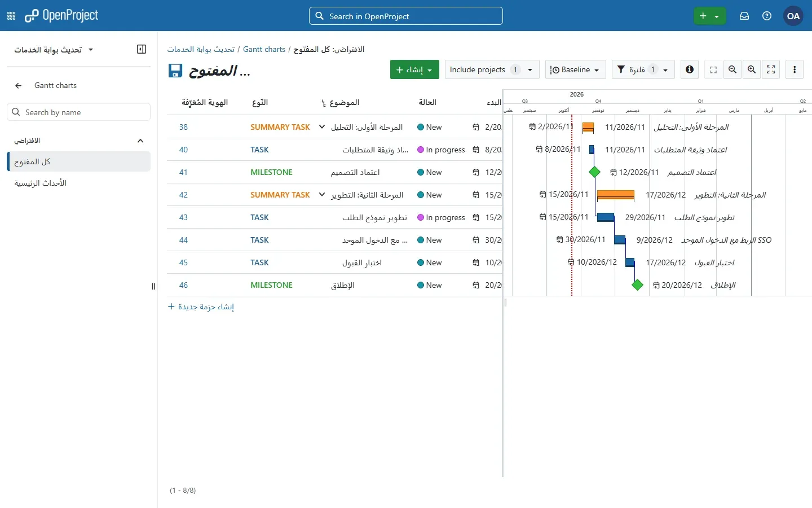
Task: Open the OA user avatar menu
Action: point(794,16)
